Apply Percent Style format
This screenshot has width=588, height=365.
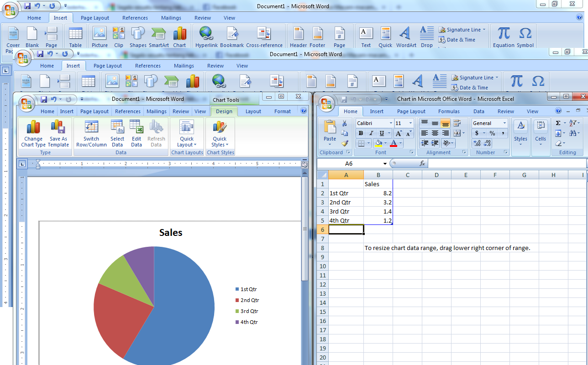click(492, 133)
